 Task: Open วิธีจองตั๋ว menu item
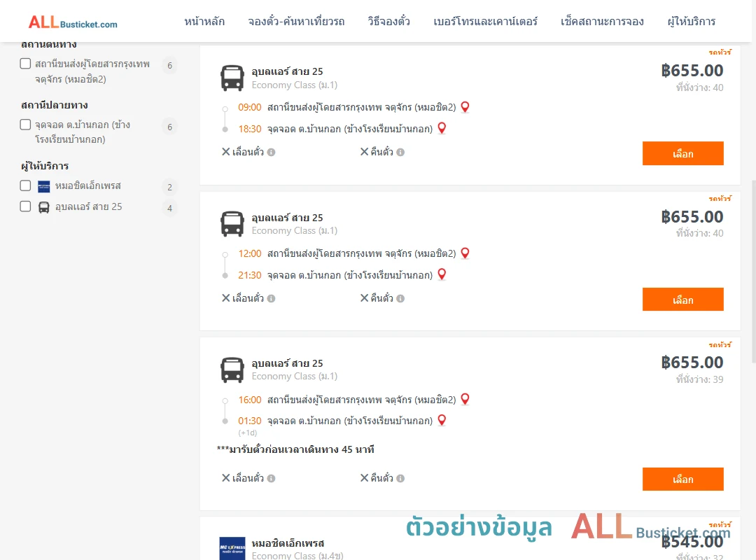coord(388,22)
